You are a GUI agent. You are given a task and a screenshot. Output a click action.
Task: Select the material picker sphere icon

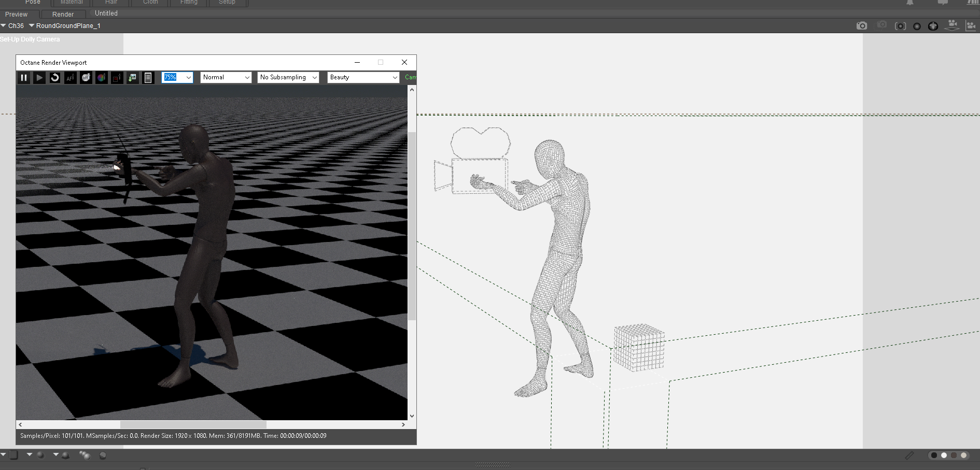[86, 78]
